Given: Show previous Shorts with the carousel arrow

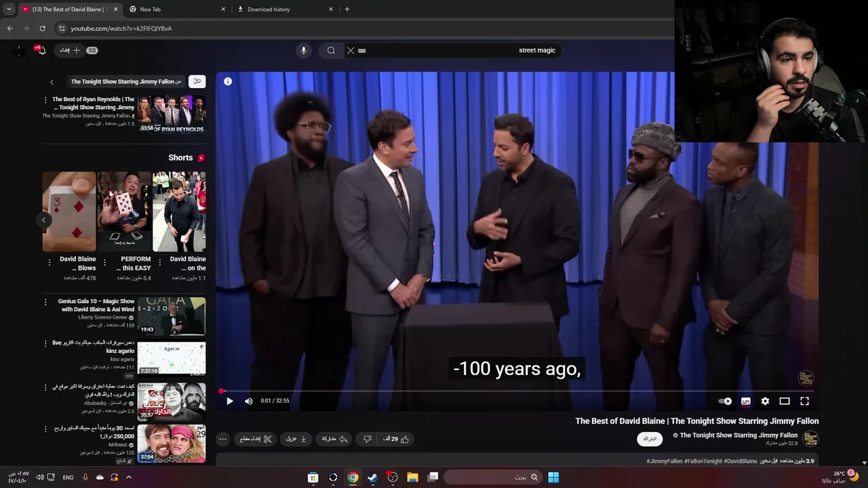Looking at the screenshot, I should (43, 220).
